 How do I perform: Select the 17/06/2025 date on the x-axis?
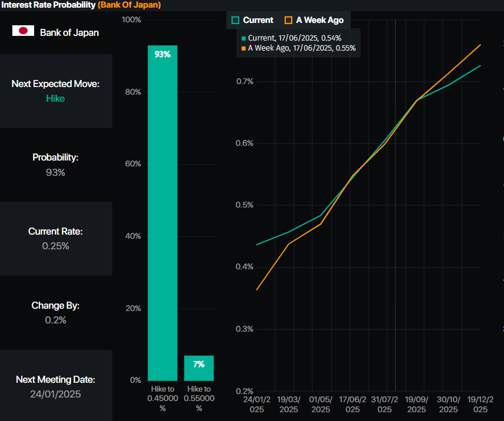point(352,404)
